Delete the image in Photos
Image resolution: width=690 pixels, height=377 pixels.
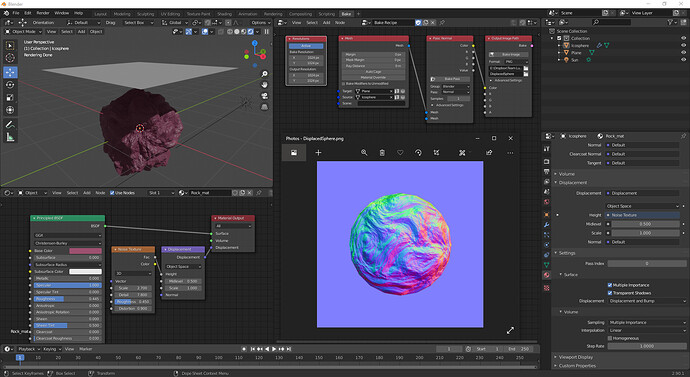pyautogui.click(x=382, y=153)
